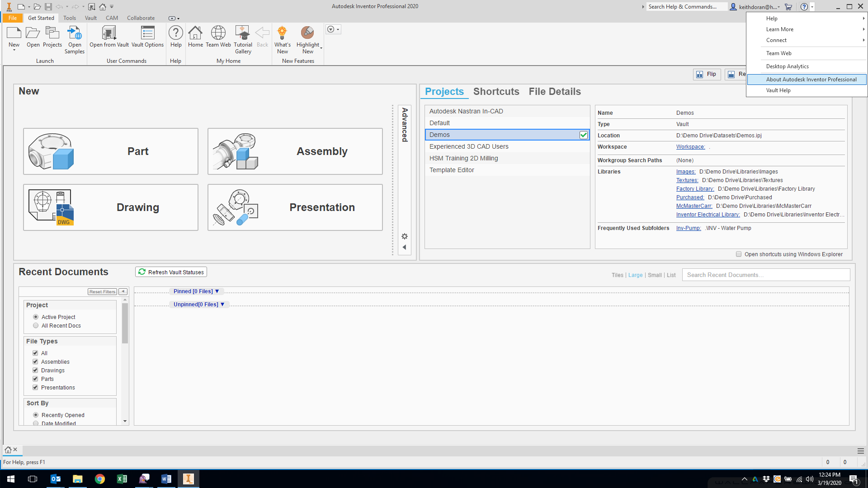868x488 pixels.
Task: Click the user account icon near keithdoran
Action: click(x=733, y=7)
